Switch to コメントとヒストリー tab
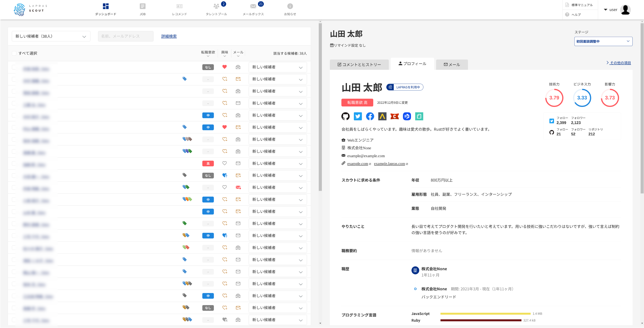Screen dimensions: 644x328 pyautogui.click(x=359, y=65)
